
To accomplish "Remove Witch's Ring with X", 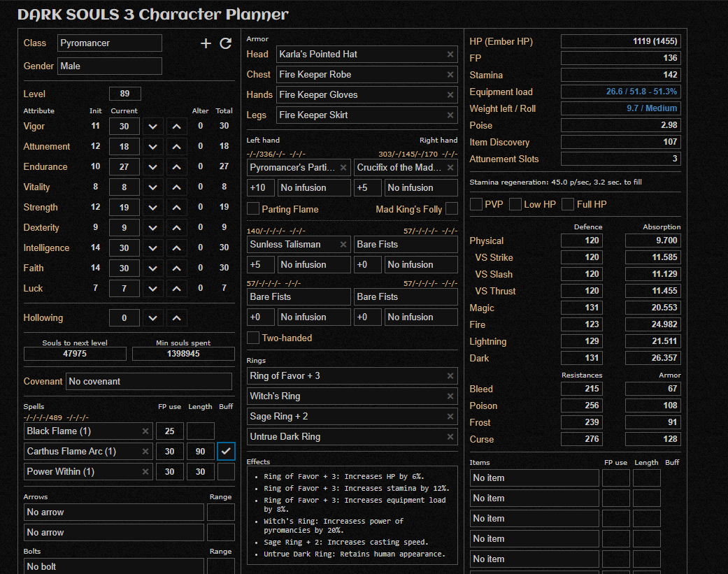I will (x=450, y=396).
